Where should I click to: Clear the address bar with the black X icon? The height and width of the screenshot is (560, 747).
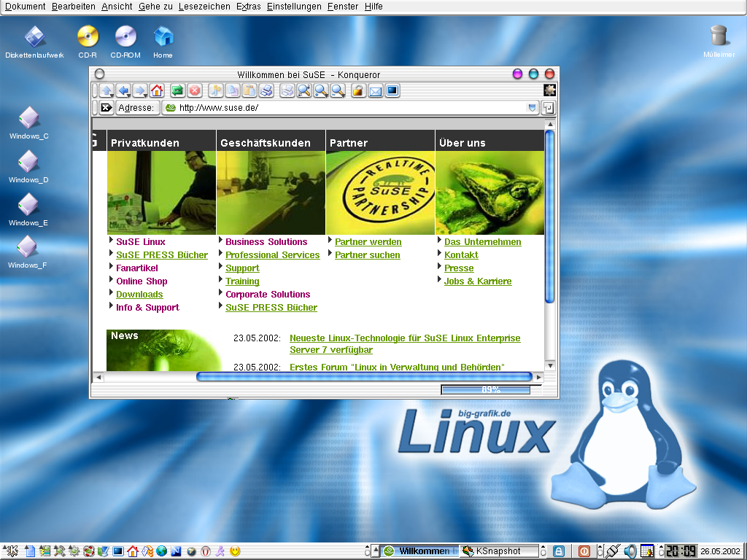[x=106, y=108]
